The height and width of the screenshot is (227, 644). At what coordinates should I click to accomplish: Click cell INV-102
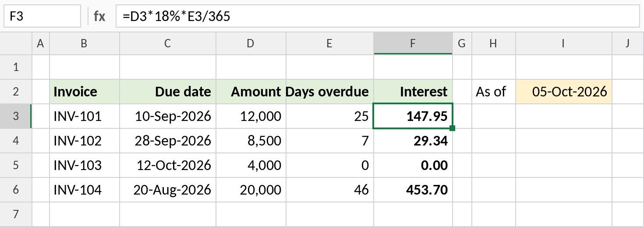[x=85, y=141]
